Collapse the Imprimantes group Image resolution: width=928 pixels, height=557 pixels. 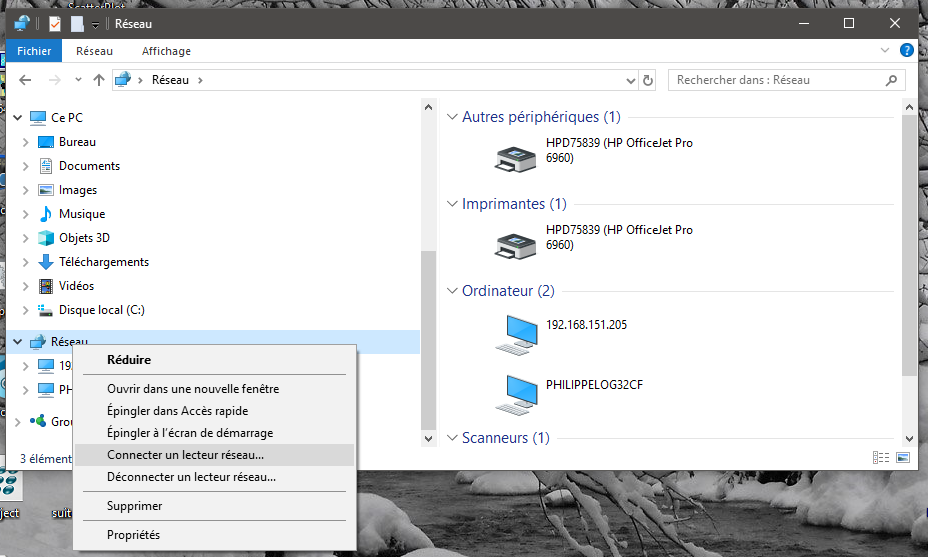tap(452, 204)
